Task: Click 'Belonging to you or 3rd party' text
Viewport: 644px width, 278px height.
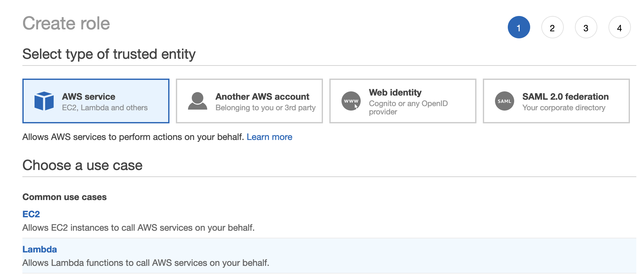Action: point(265,108)
